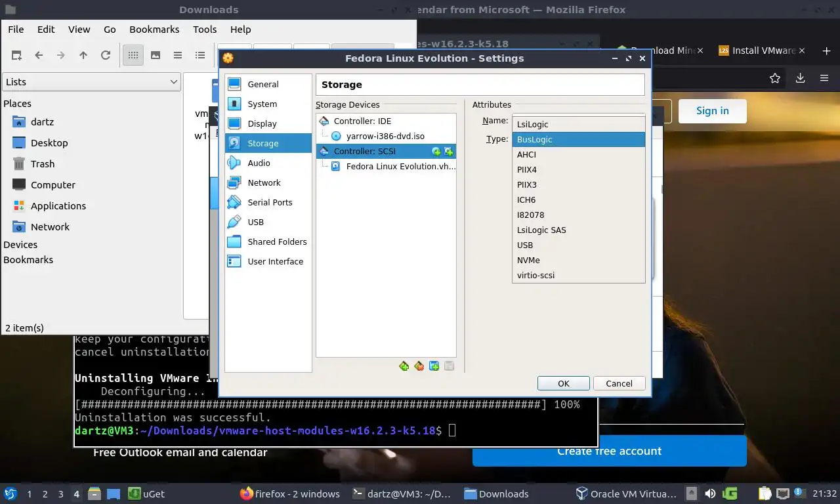Image resolution: width=840 pixels, height=504 pixels.
Task: Open View menu in file manager
Action: (x=79, y=30)
